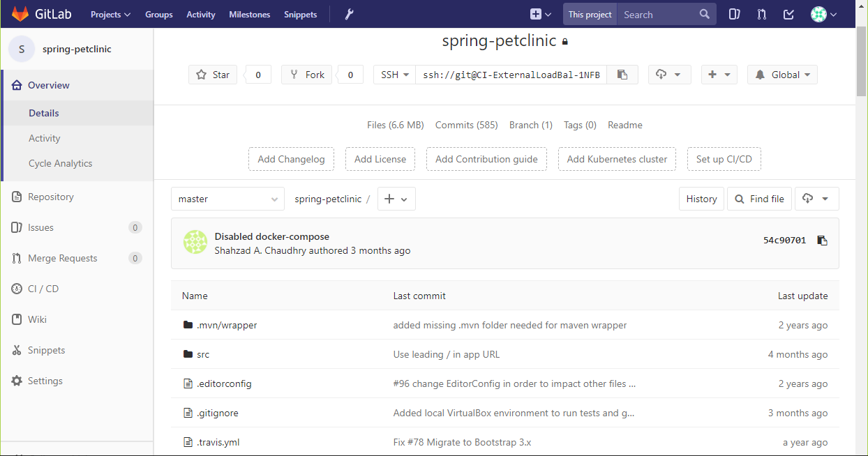Click the search magnifier icon
The height and width of the screenshot is (456, 868).
[705, 14]
